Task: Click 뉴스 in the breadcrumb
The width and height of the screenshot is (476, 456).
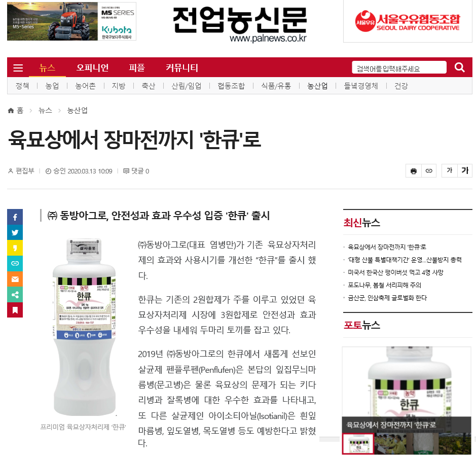Action: pyautogui.click(x=45, y=111)
